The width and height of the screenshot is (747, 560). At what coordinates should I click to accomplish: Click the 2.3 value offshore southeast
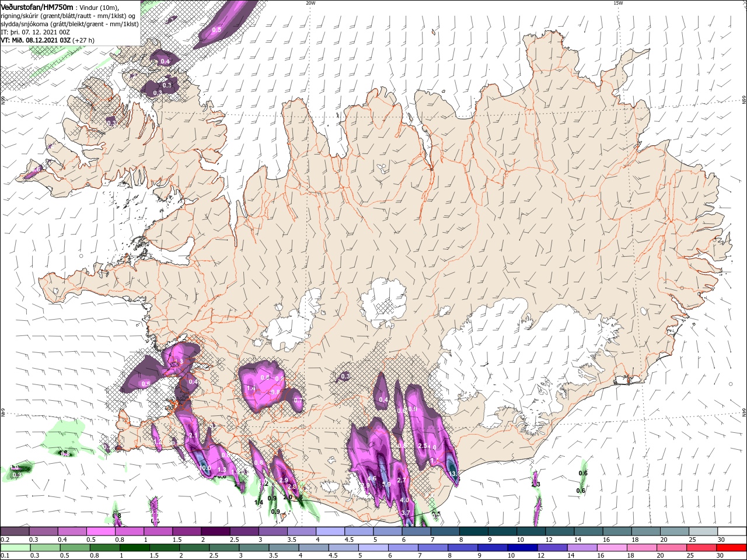536,484
